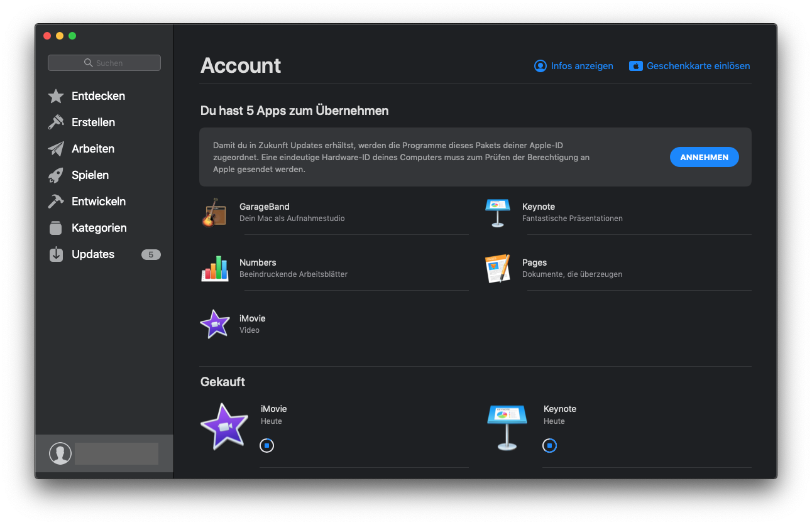Go to the Entdecken section
The image size is (812, 525).
tap(98, 96)
